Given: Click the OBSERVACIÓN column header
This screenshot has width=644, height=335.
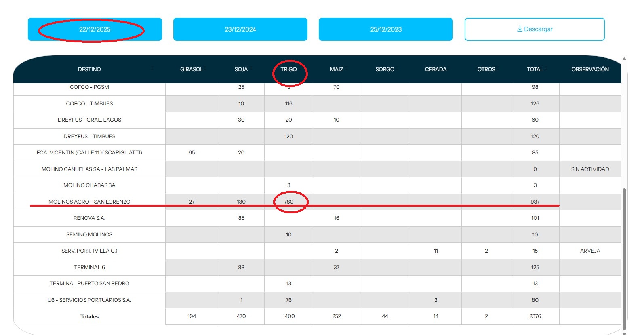Looking at the screenshot, I should (x=590, y=69).
